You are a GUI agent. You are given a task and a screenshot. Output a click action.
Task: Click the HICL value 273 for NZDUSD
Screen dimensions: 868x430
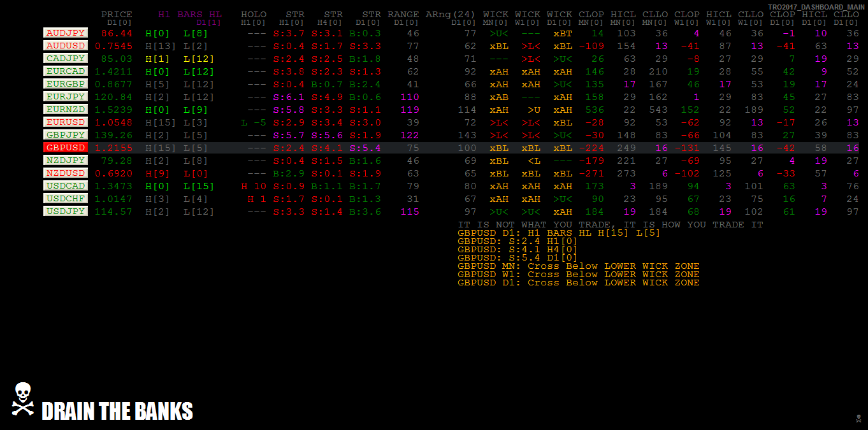626,173
